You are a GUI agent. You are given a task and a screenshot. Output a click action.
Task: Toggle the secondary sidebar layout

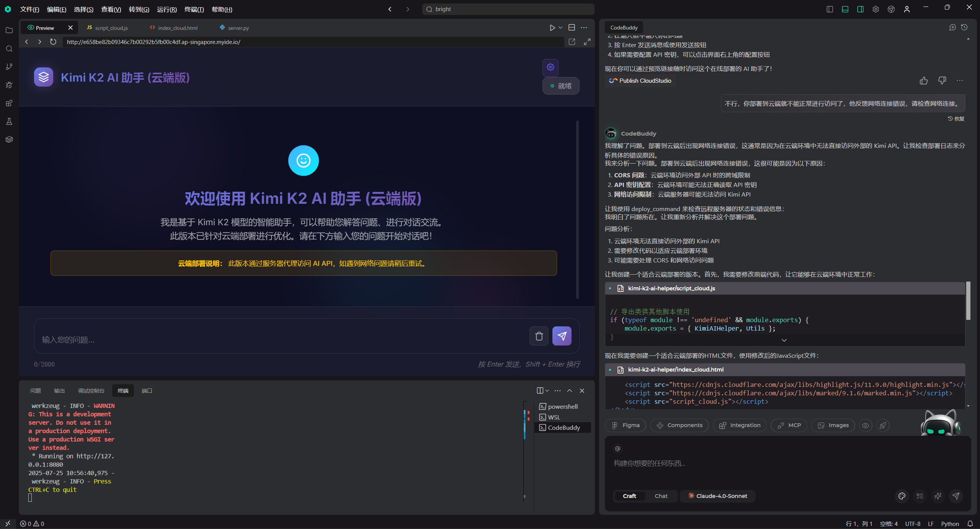tap(860, 9)
